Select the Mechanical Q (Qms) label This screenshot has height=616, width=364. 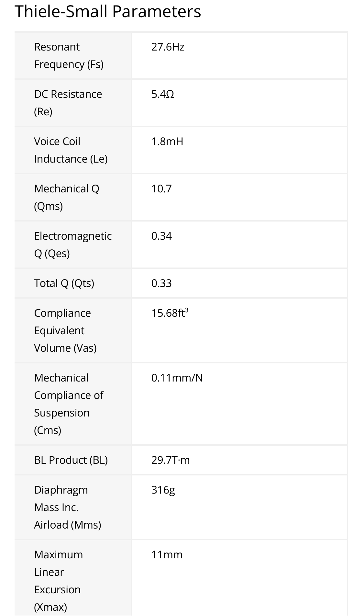[67, 198]
